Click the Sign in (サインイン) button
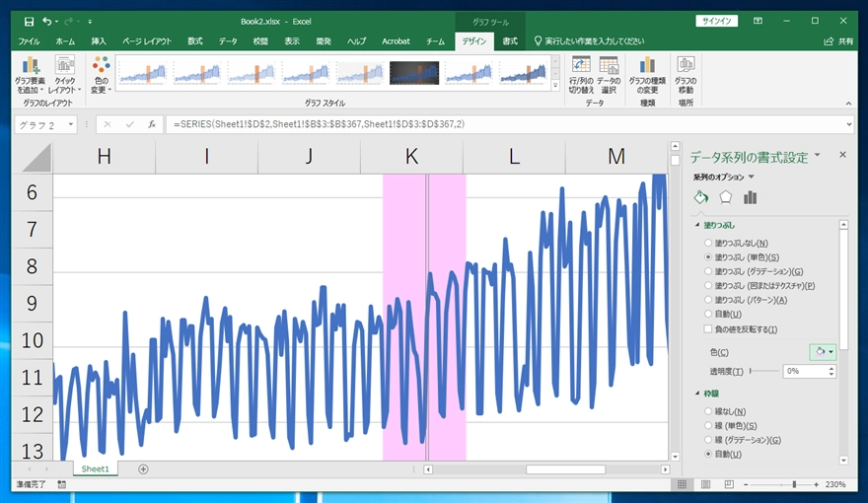868x503 pixels. [717, 21]
